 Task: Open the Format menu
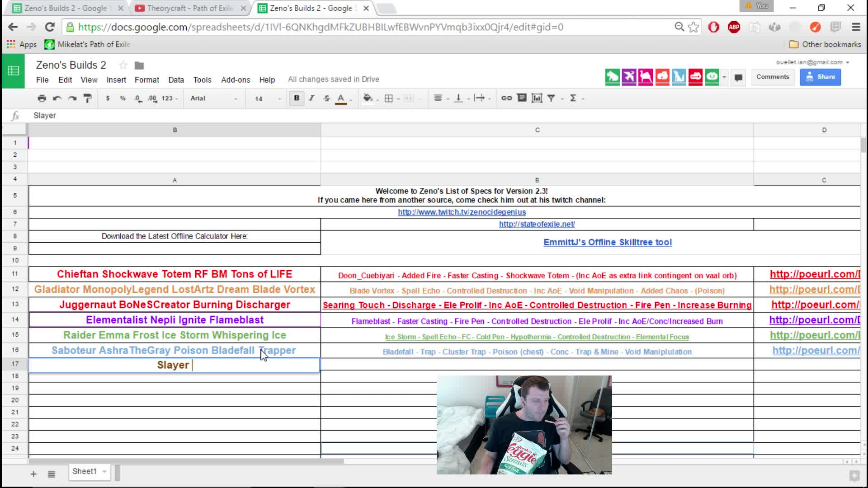[x=147, y=80]
